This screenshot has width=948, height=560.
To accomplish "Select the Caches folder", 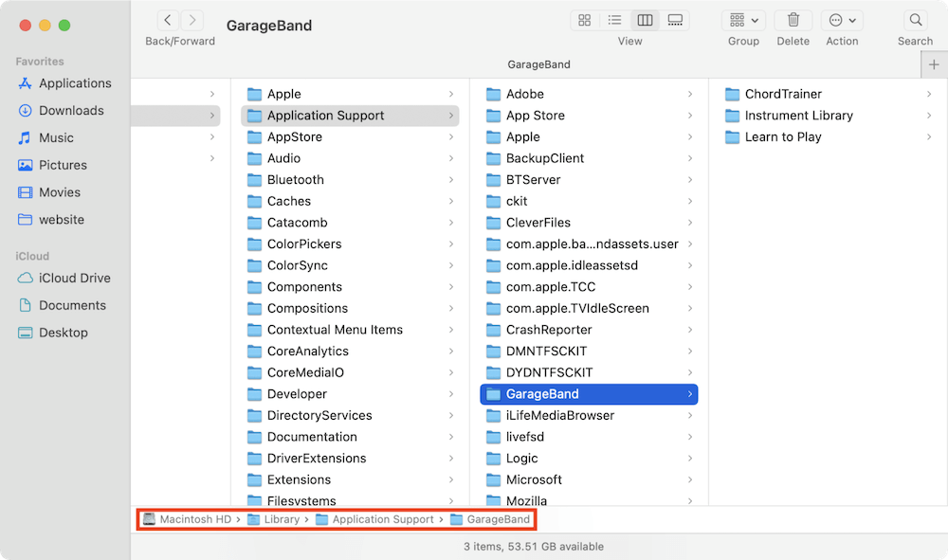I will click(x=288, y=201).
